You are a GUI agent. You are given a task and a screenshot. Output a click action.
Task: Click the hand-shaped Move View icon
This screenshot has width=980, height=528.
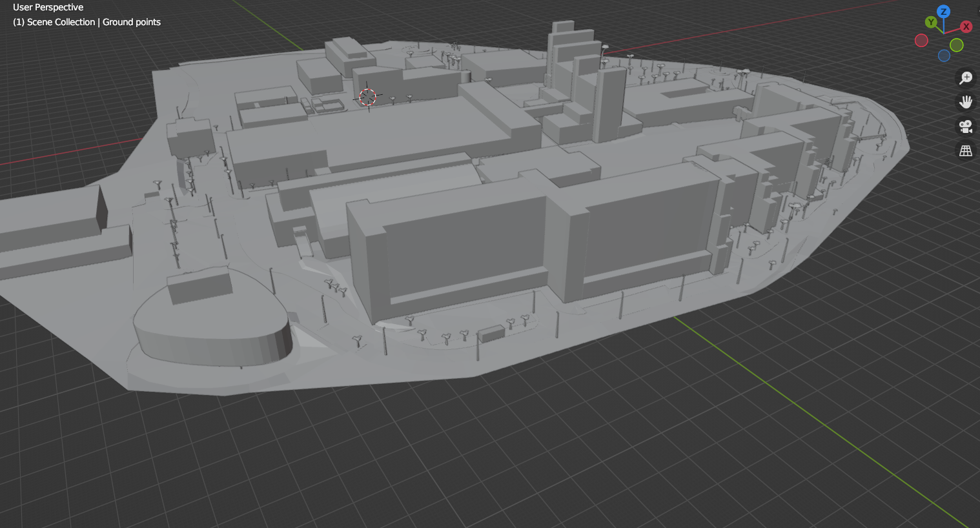[x=965, y=101]
